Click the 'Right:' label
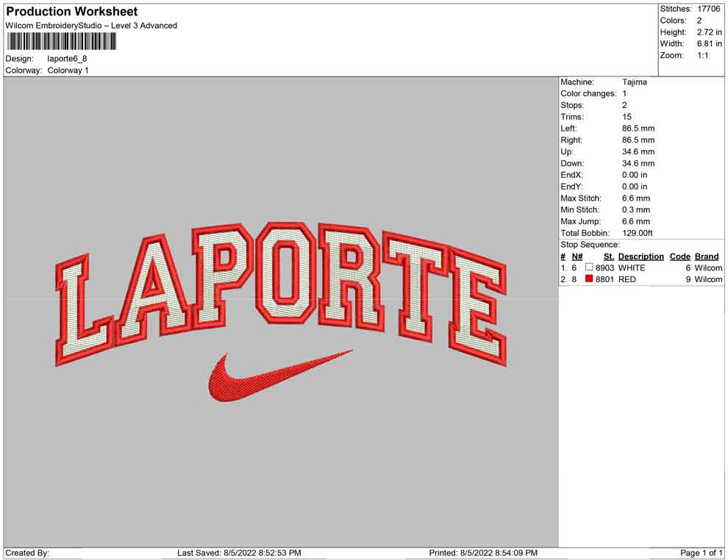Image resolution: width=728 pixels, height=560 pixels. (571, 140)
